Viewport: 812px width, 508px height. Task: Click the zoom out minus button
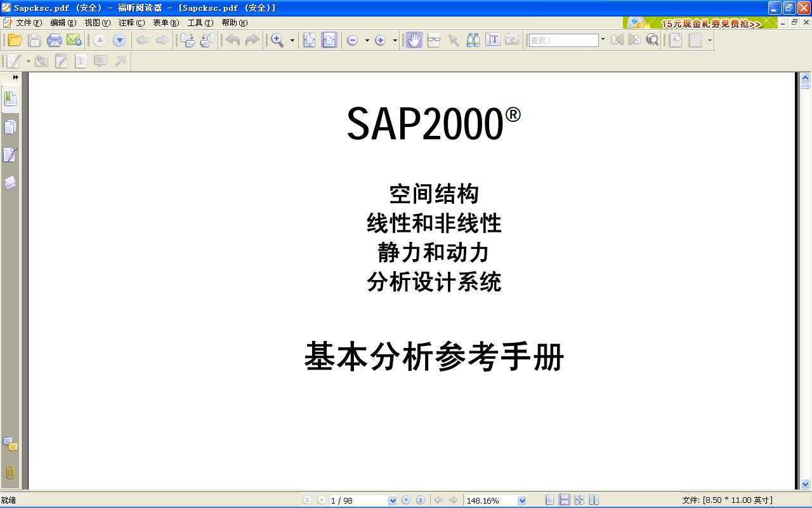point(352,40)
